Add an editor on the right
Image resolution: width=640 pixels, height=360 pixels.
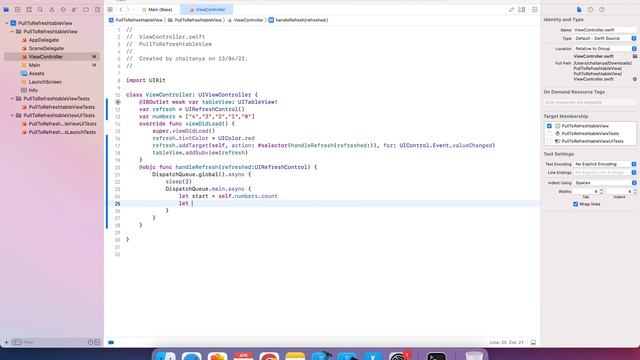coord(535,9)
